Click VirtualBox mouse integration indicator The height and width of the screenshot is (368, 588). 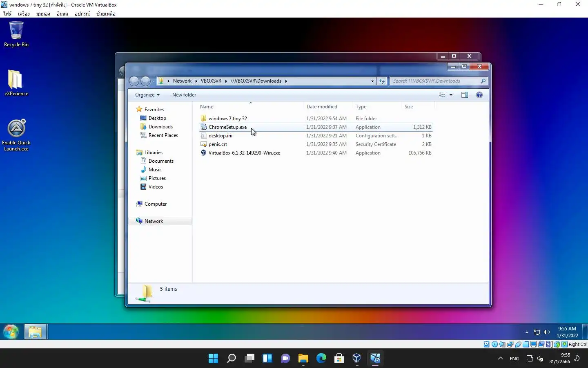557,344
